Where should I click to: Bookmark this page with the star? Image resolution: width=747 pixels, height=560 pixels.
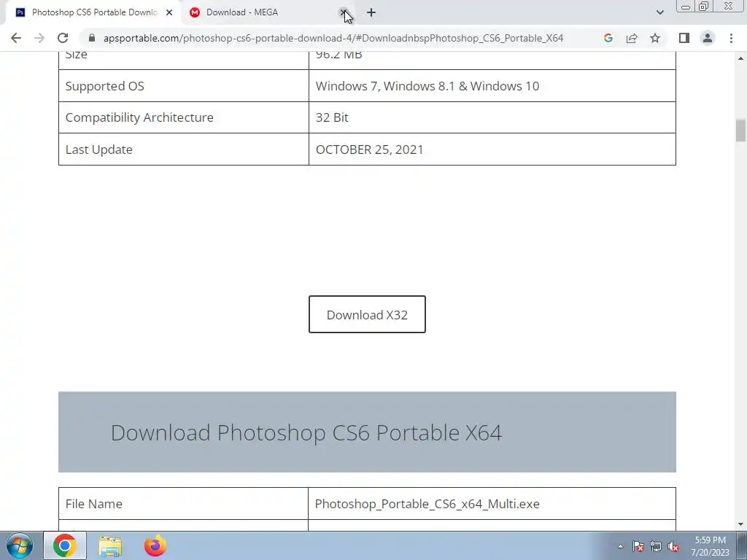(655, 38)
